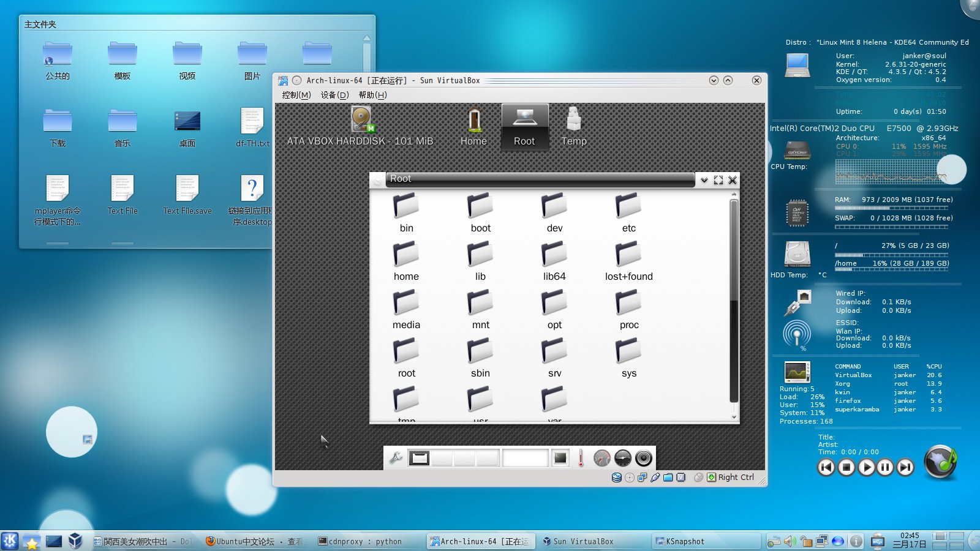980x551 pixels.
Task: Open the sys folder
Action: 628,358
